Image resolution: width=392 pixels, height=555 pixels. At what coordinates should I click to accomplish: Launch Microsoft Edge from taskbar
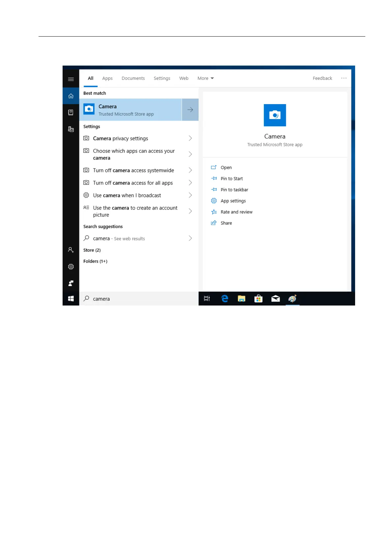click(225, 299)
